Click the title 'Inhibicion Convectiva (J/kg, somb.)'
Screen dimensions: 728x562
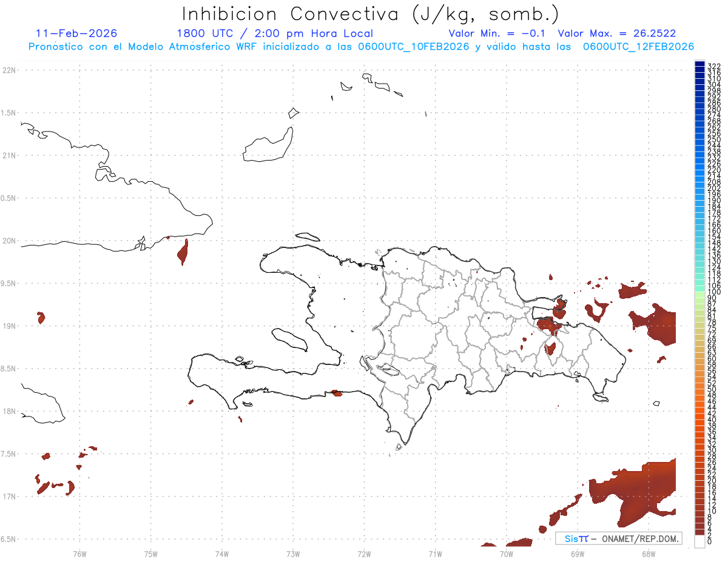click(x=370, y=14)
